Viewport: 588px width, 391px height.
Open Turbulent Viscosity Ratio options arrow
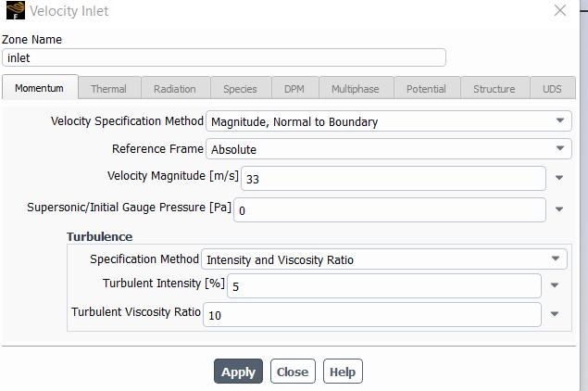[x=555, y=314]
